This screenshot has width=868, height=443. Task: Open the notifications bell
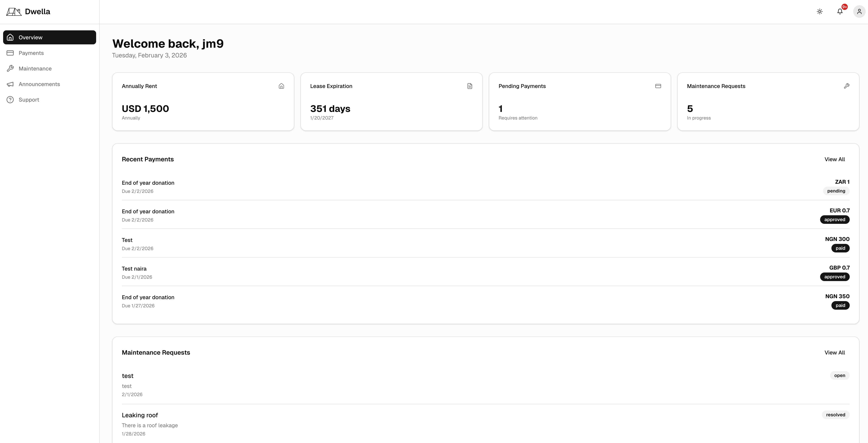[x=840, y=11]
